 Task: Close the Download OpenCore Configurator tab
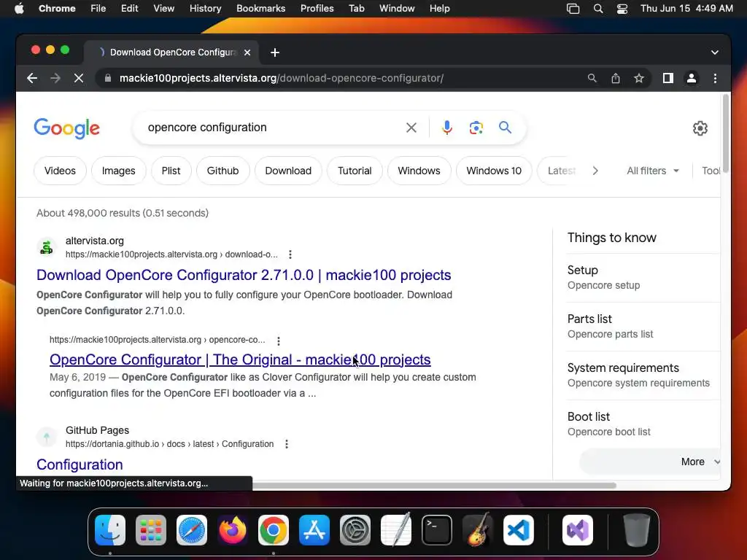coord(247,52)
